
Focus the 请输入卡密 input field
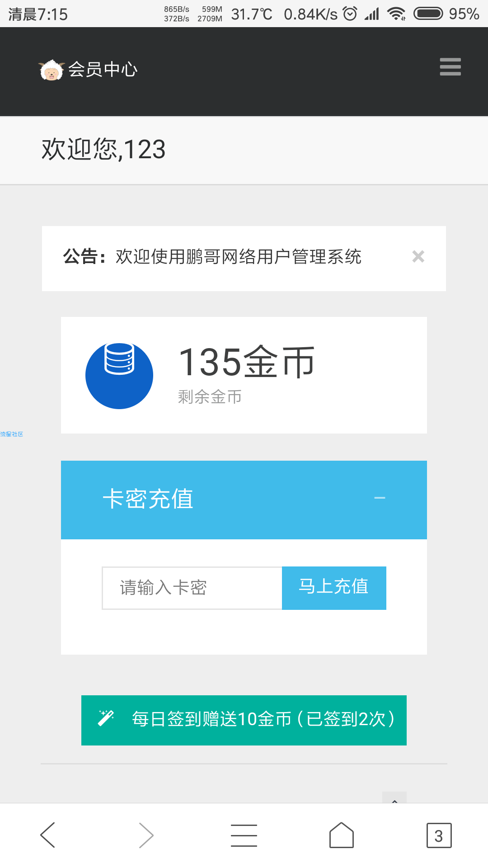point(192,588)
